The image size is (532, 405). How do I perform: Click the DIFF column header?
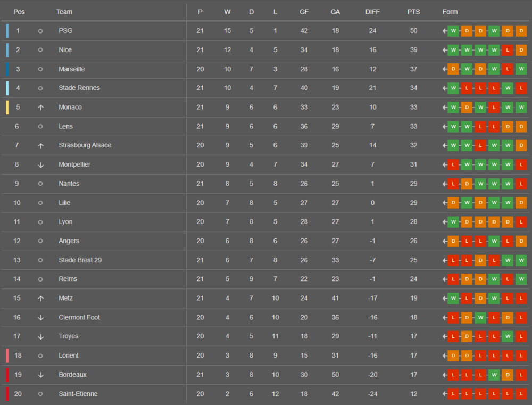point(372,12)
